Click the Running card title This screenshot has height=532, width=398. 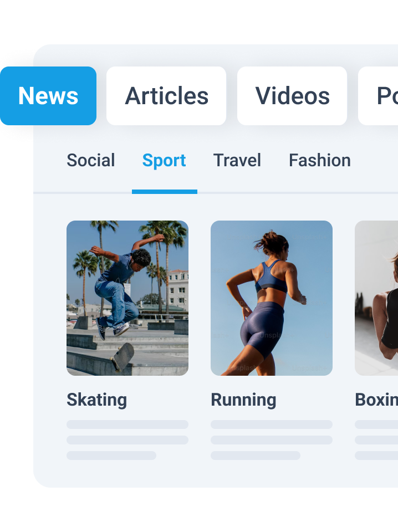pos(243,400)
